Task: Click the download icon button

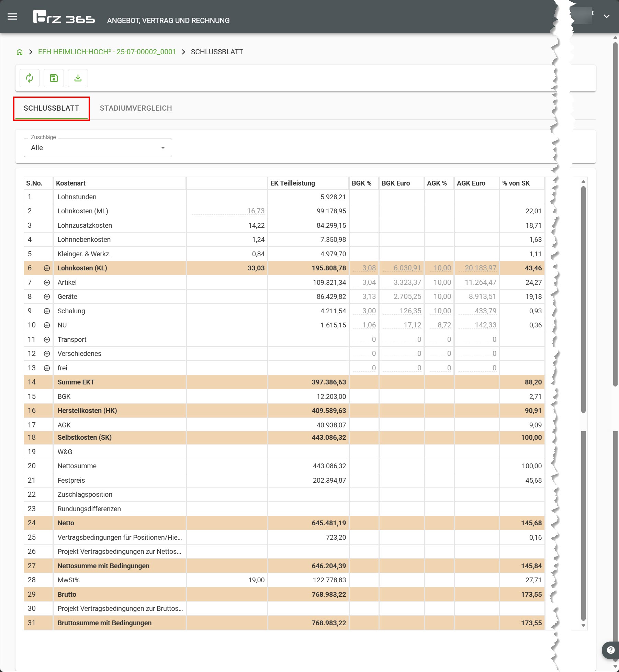Action: (x=78, y=78)
